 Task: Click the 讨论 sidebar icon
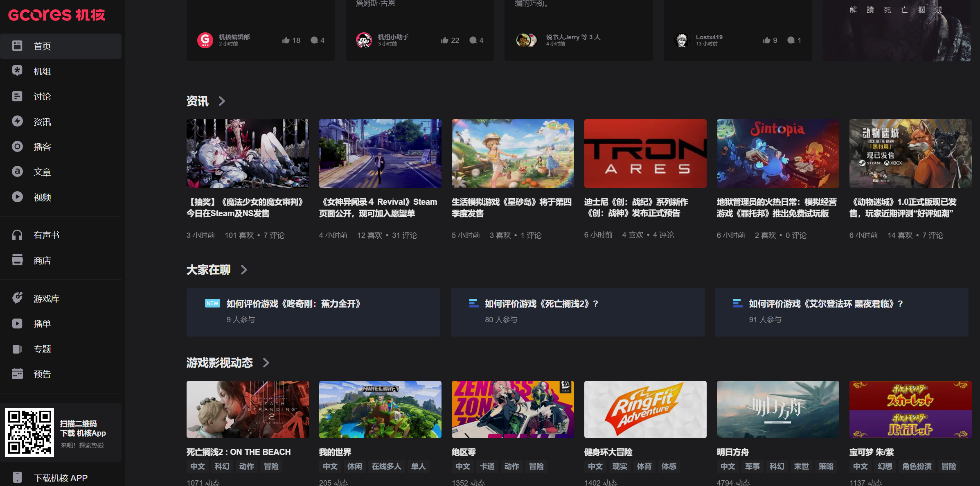[17, 96]
